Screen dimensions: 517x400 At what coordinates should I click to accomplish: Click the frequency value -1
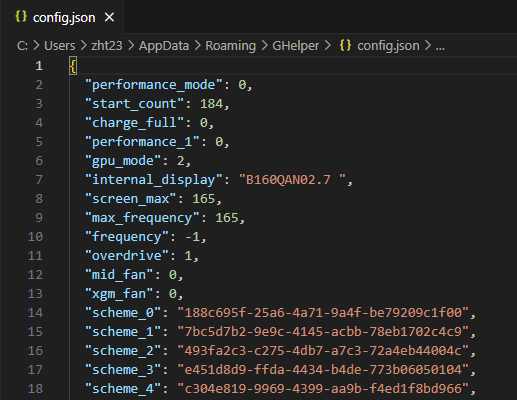192,237
